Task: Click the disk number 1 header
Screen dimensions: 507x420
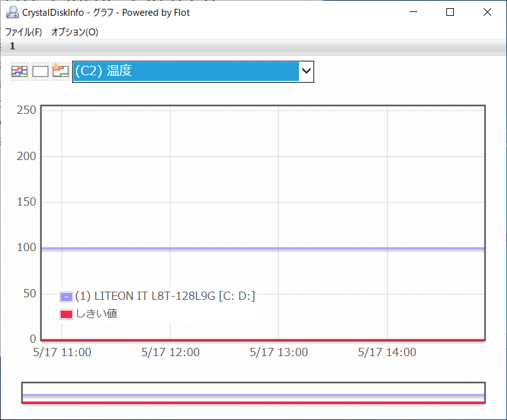Action: pos(13,46)
